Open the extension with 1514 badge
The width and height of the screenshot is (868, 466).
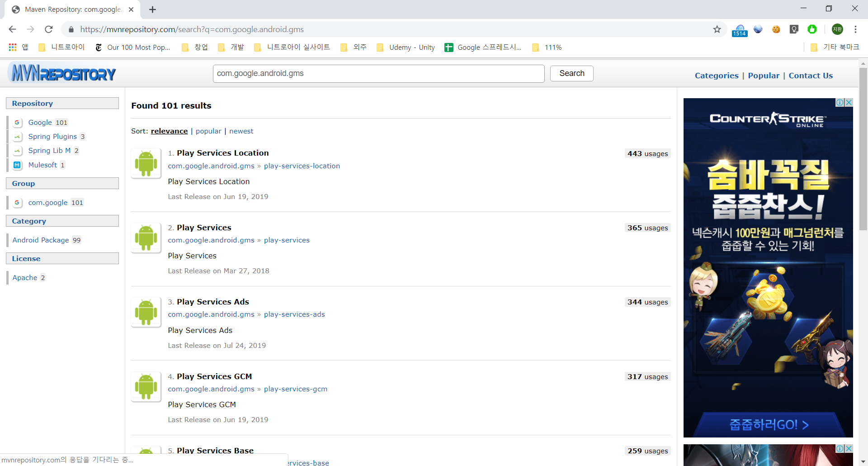click(740, 30)
